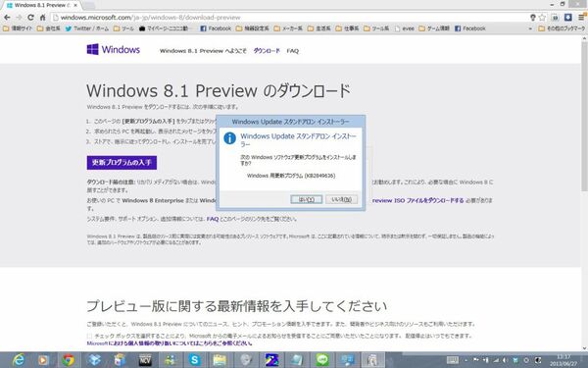Open the ダウンロード nav item
Image resolution: width=588 pixels, height=368 pixels.
tap(267, 51)
